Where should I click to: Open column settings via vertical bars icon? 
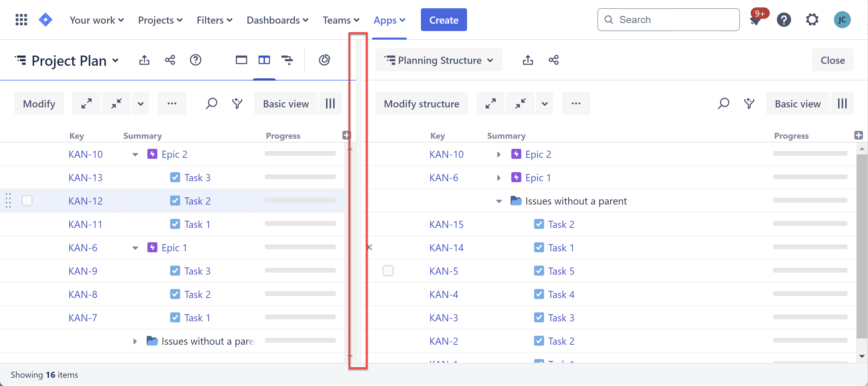coord(330,103)
